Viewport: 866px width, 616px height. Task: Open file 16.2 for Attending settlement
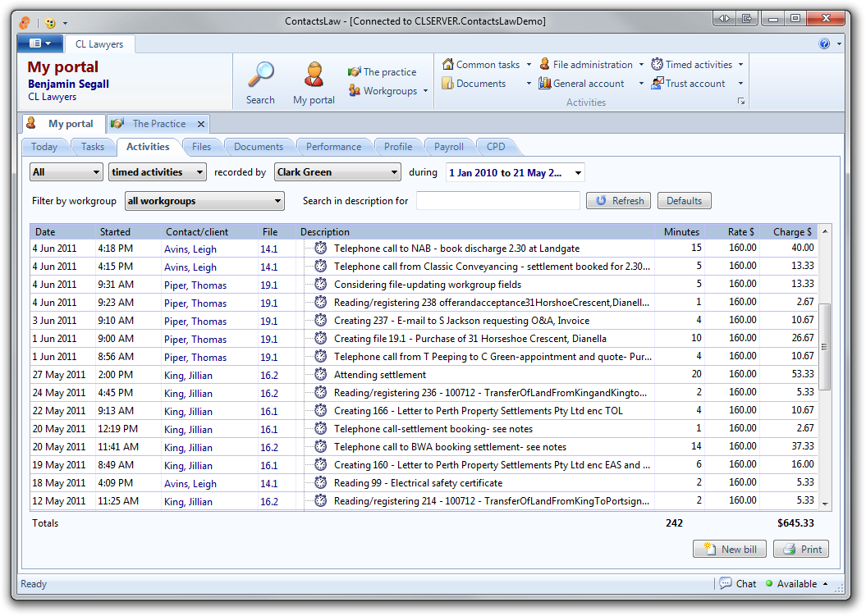[269, 376]
